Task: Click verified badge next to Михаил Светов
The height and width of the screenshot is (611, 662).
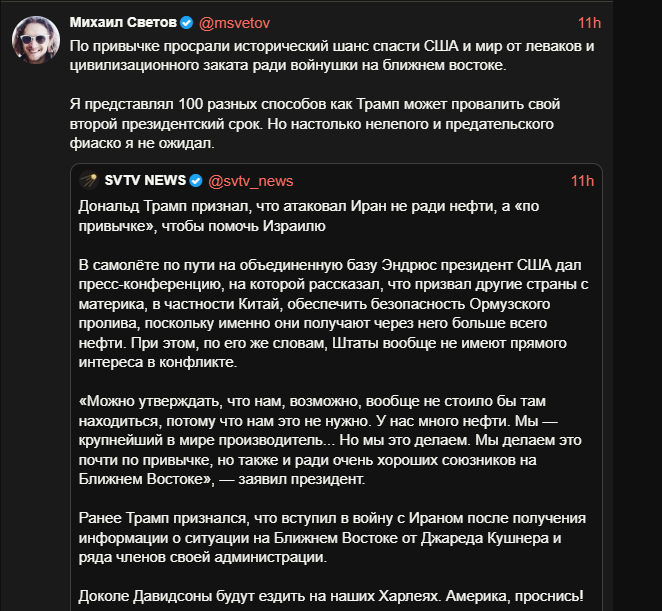Action: click(x=187, y=23)
